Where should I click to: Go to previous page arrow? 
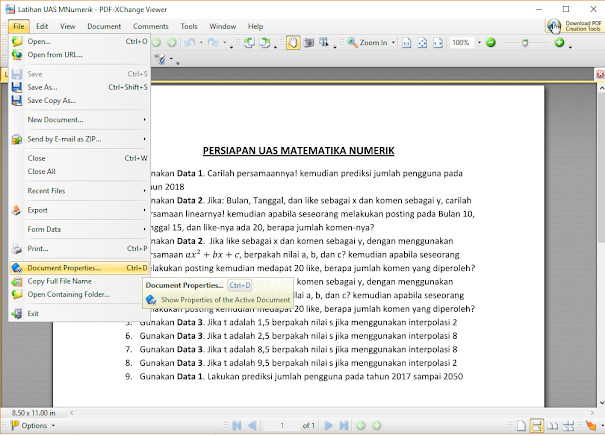[252, 425]
